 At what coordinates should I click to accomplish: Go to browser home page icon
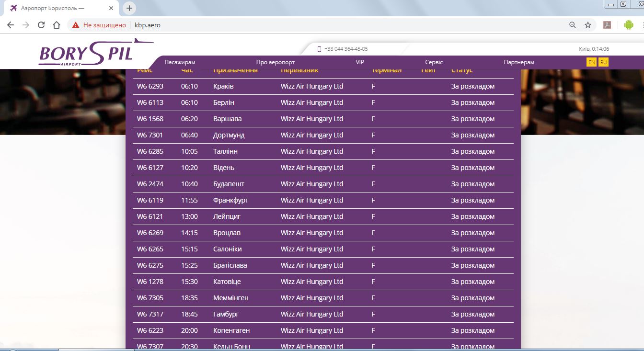57,25
